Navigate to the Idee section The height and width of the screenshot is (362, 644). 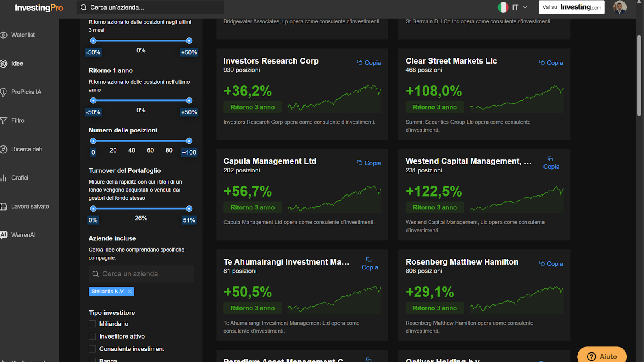click(17, 64)
